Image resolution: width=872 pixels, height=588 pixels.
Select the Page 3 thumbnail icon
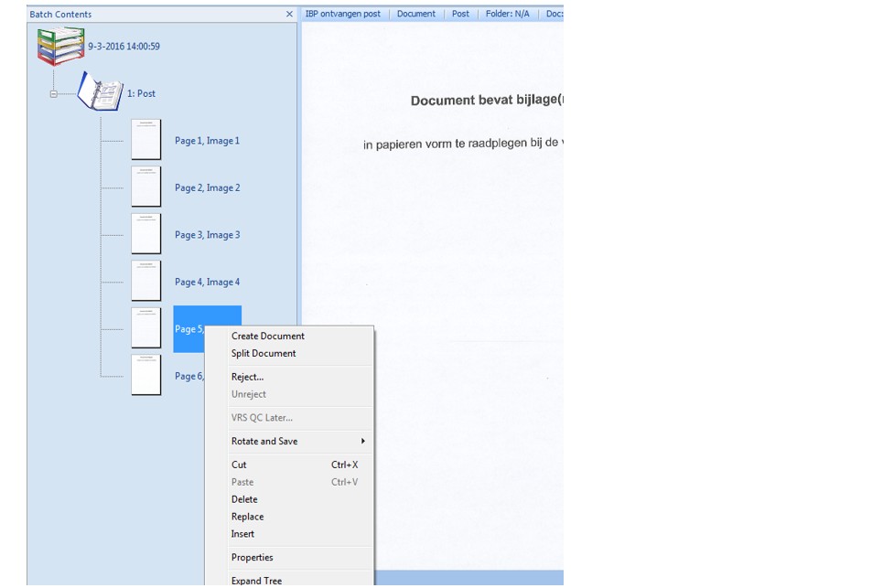[145, 234]
